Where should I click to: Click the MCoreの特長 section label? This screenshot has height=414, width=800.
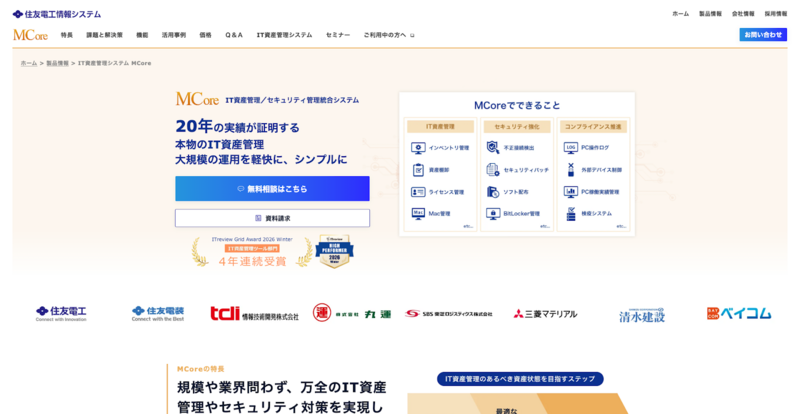pyautogui.click(x=201, y=369)
